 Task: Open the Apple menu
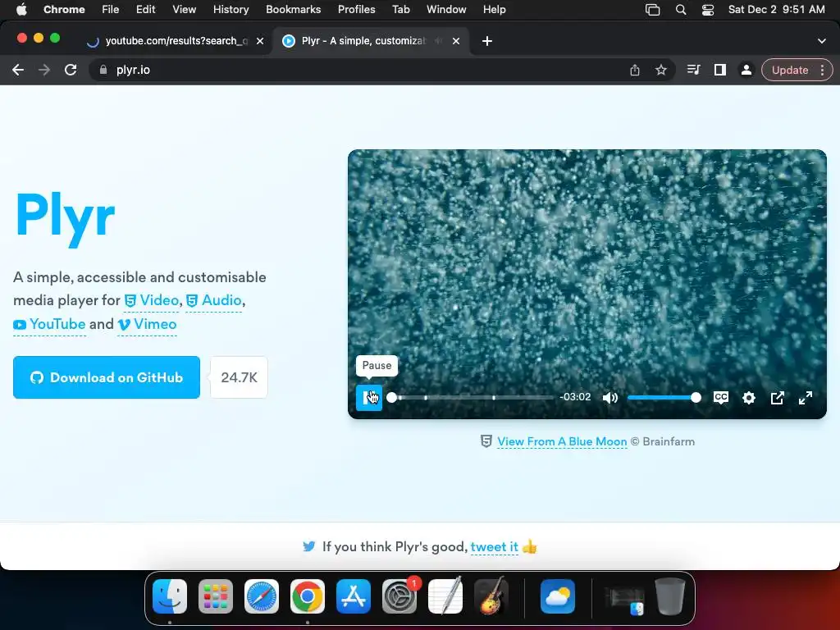click(x=21, y=9)
